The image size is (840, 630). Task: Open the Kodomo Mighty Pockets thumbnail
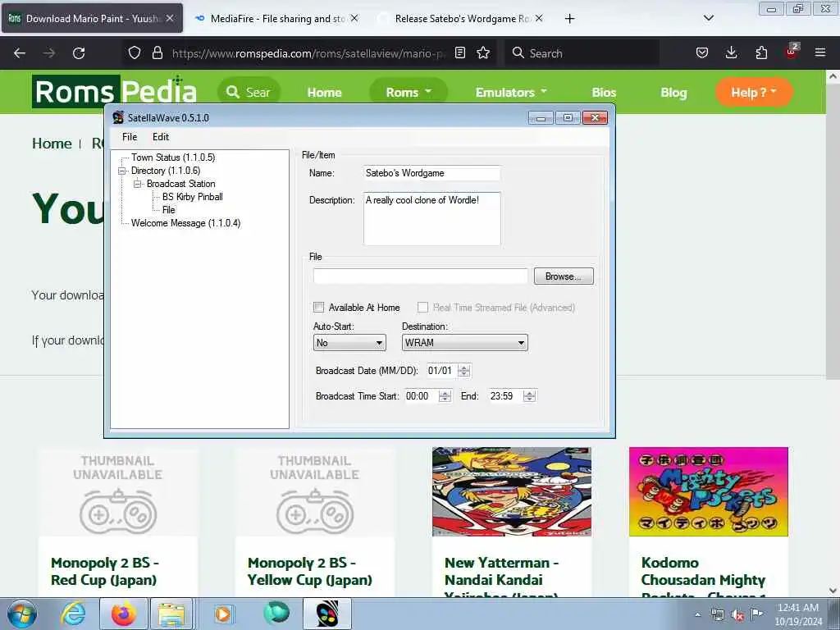point(708,492)
